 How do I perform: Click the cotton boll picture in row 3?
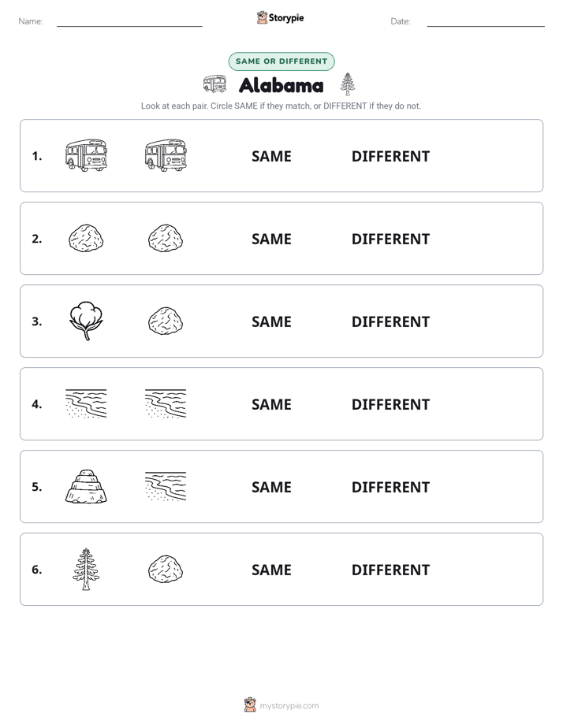click(x=86, y=321)
